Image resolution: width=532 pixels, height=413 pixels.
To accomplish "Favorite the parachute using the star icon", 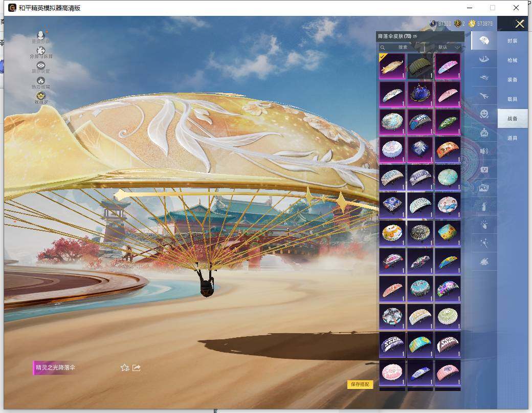I will coord(124,367).
